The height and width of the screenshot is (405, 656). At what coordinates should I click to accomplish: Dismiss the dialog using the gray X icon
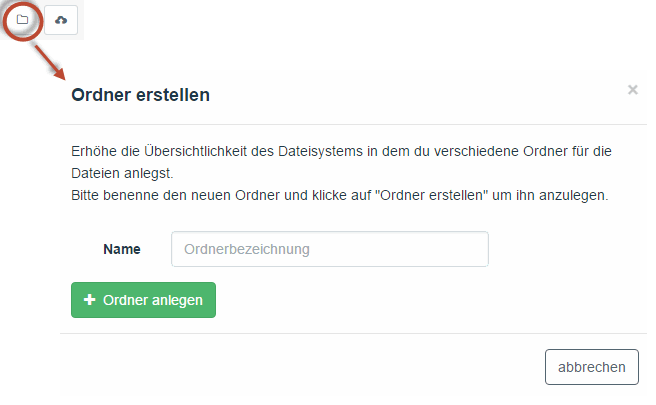(x=633, y=90)
